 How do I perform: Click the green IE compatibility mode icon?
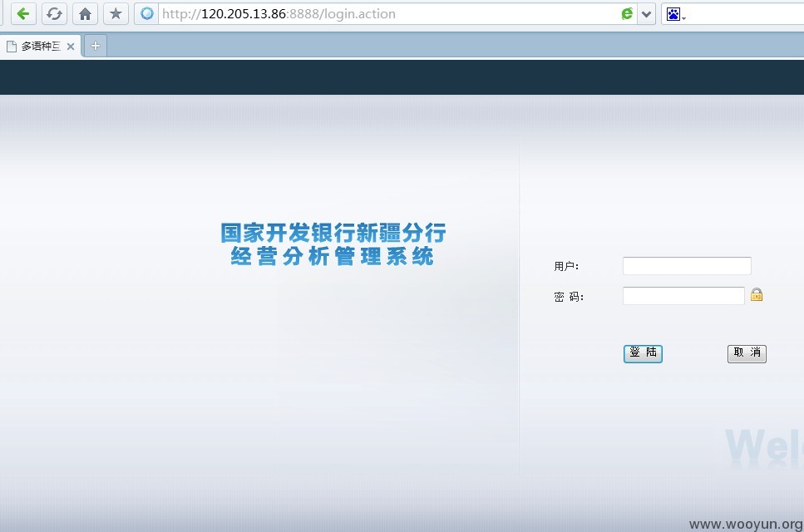click(x=627, y=14)
